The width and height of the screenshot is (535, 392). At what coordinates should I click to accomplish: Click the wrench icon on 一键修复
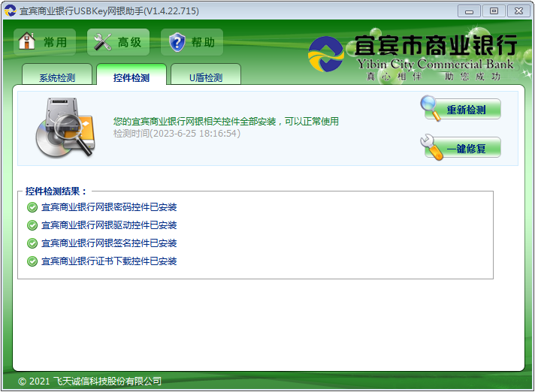[x=434, y=147]
